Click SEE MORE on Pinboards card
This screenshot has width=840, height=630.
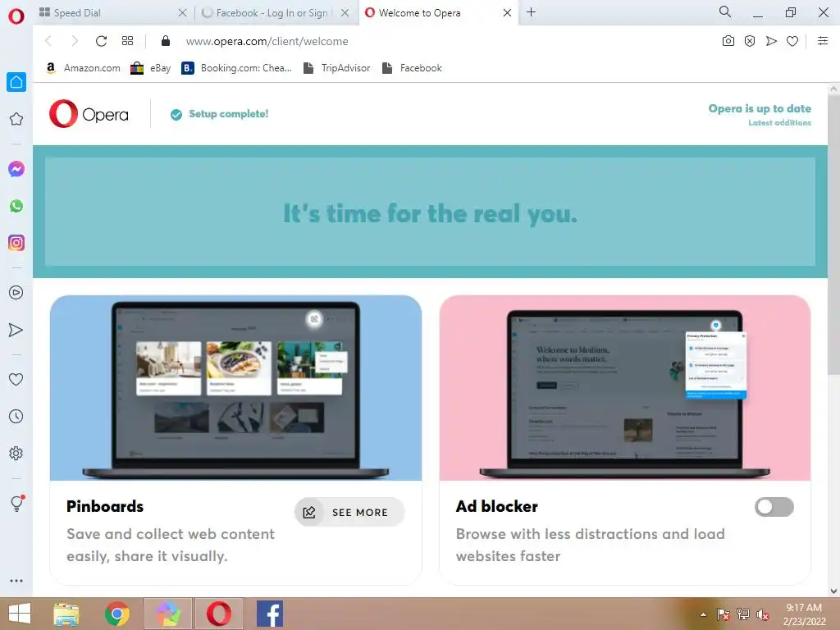click(x=349, y=512)
